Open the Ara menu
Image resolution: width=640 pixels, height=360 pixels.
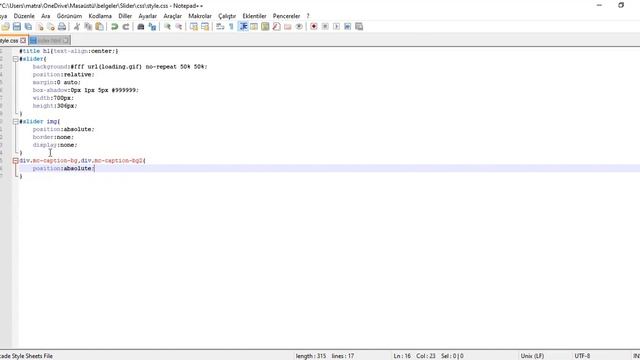point(46,16)
